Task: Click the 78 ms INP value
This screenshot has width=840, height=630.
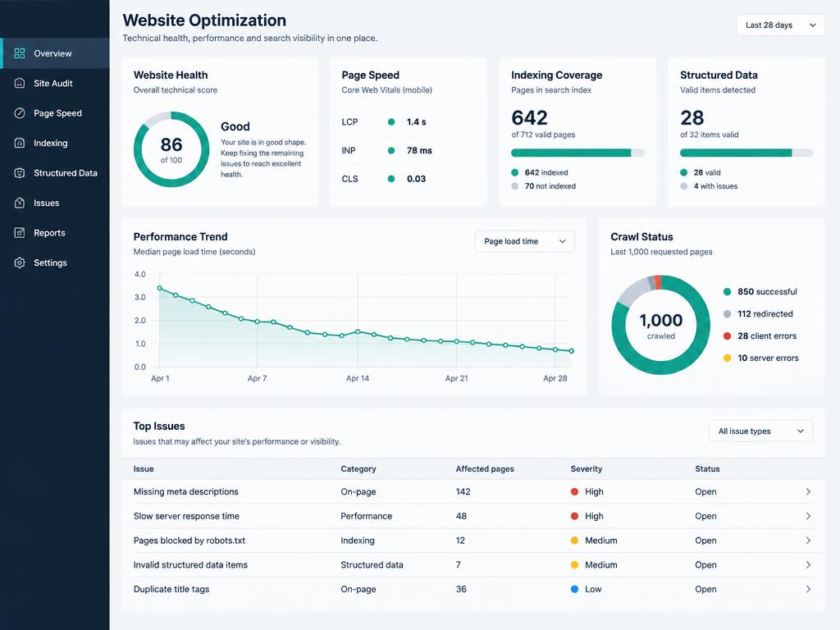Action: (x=419, y=151)
